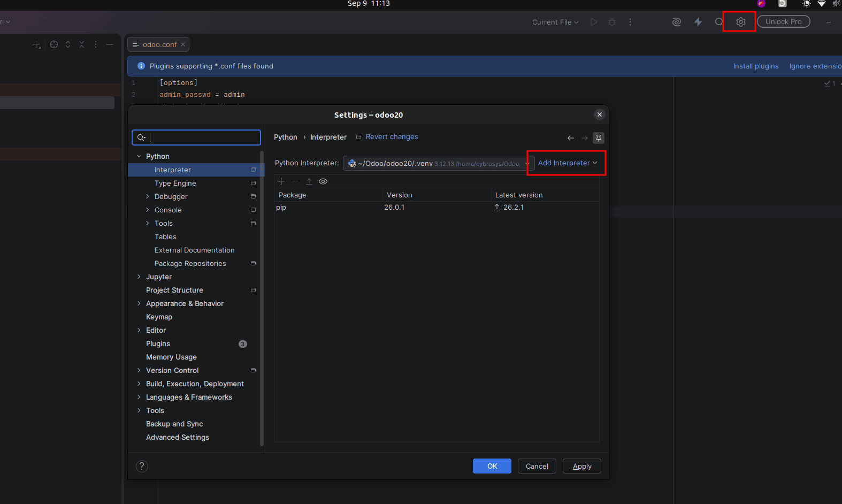Viewport: 842px width, 504px height.
Task: Click the OK button
Action: [x=492, y=466]
